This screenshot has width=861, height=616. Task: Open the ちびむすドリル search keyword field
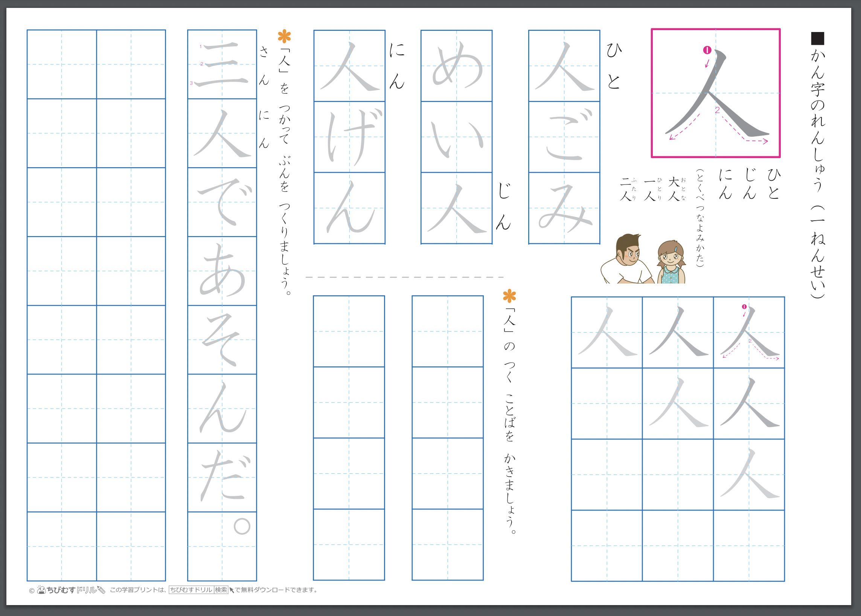(191, 589)
